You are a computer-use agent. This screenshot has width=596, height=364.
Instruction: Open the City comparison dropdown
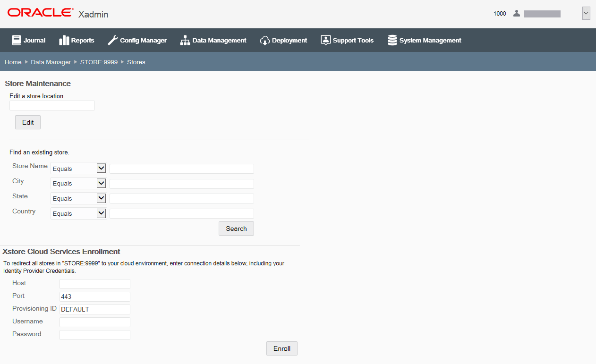coord(78,183)
